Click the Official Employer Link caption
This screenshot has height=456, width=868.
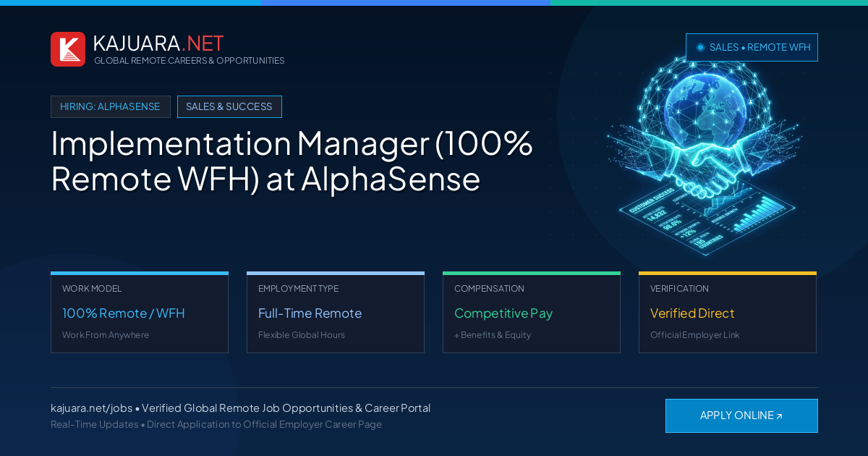pos(694,335)
